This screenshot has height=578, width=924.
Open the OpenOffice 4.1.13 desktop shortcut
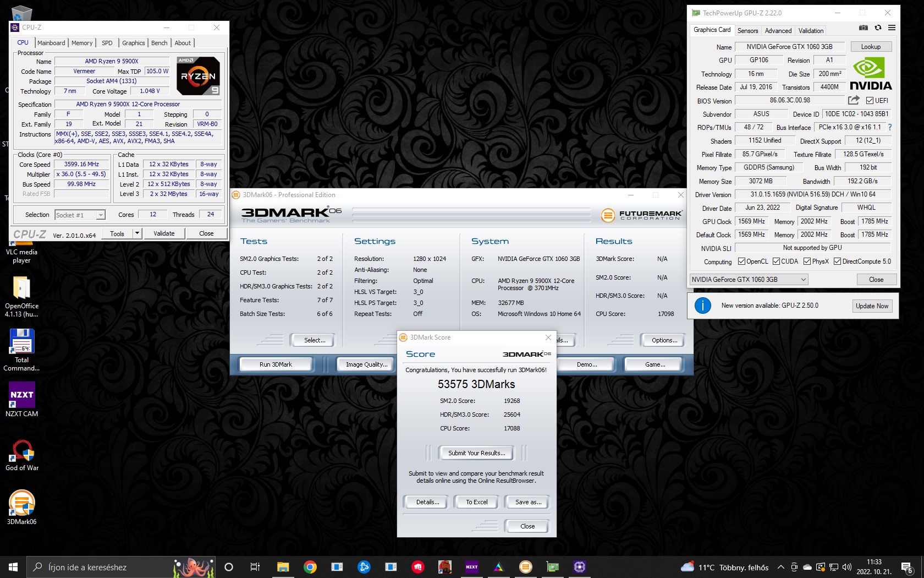[x=21, y=297]
